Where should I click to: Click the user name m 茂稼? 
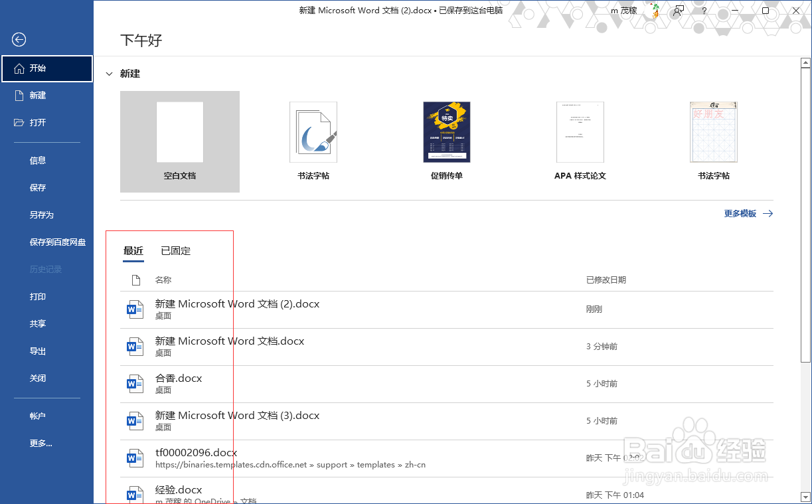tap(624, 11)
